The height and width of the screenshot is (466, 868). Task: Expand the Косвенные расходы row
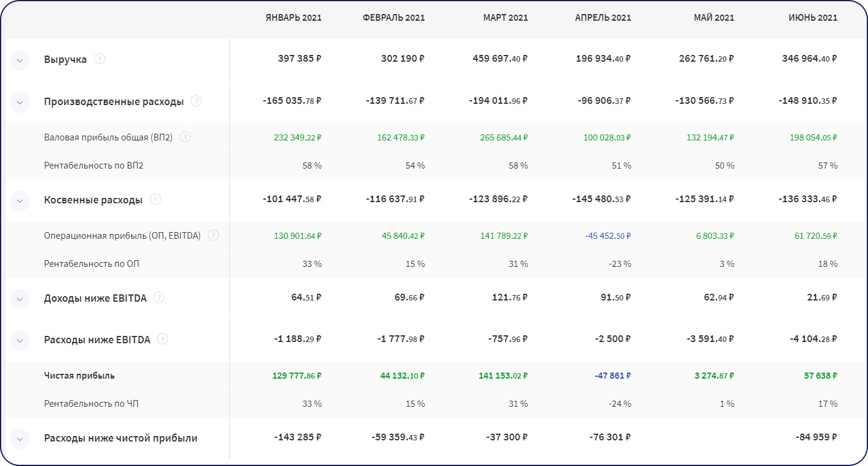coord(20,200)
